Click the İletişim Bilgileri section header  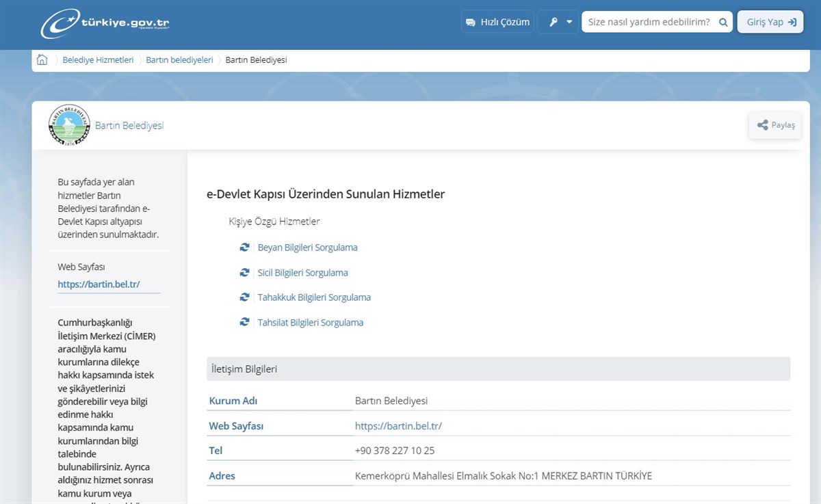(x=499, y=369)
